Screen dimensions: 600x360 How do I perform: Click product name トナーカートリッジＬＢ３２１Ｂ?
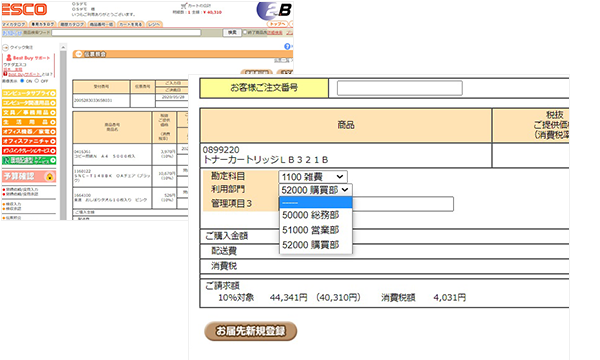tap(266, 160)
